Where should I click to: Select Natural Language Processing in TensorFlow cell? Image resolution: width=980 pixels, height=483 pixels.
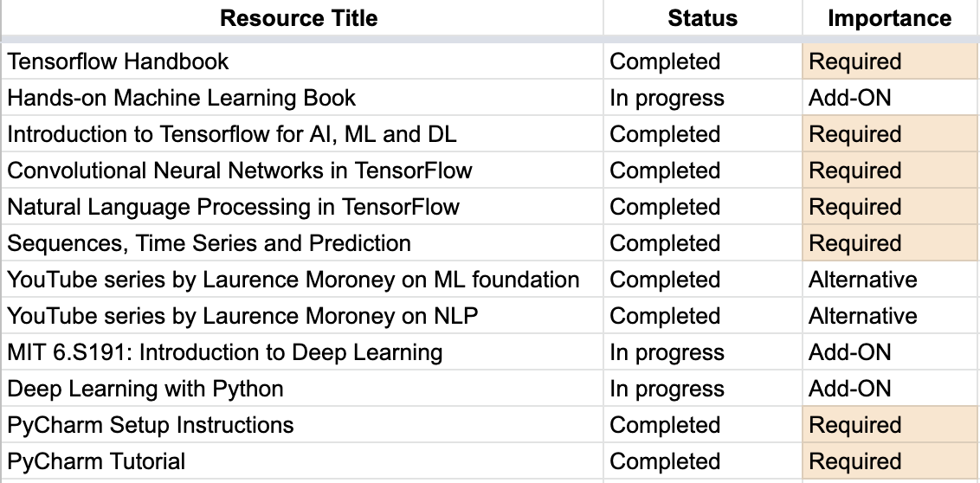[x=234, y=207]
